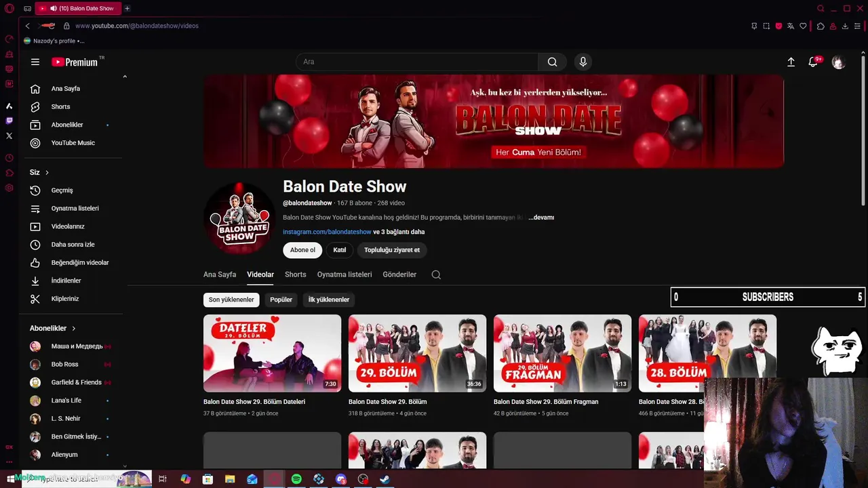
Task: Open File Explorer from the taskbar
Action: [x=230, y=479]
